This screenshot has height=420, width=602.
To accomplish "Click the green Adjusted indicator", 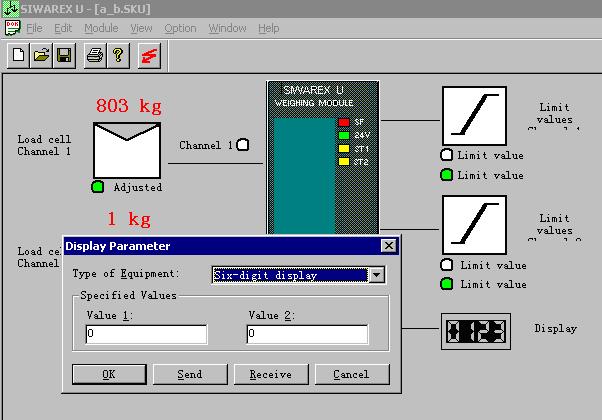I will pos(98,187).
